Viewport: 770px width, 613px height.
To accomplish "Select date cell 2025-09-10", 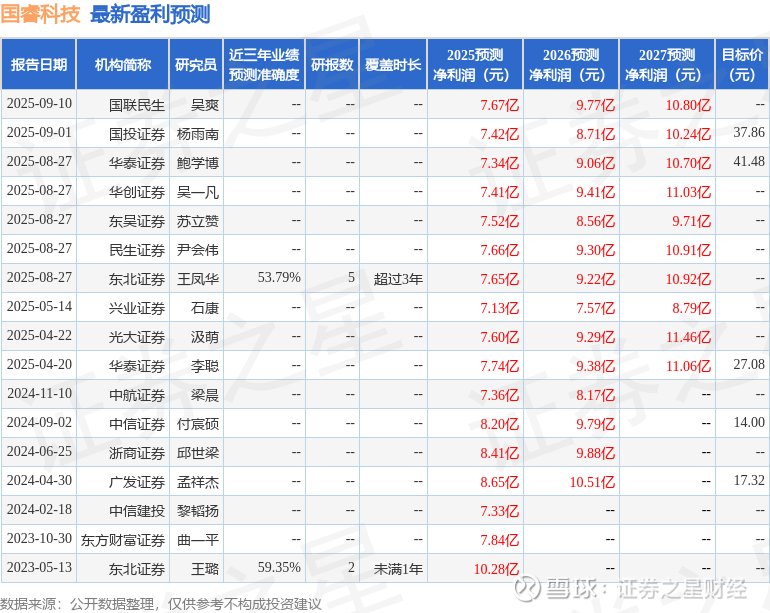I will [x=39, y=104].
